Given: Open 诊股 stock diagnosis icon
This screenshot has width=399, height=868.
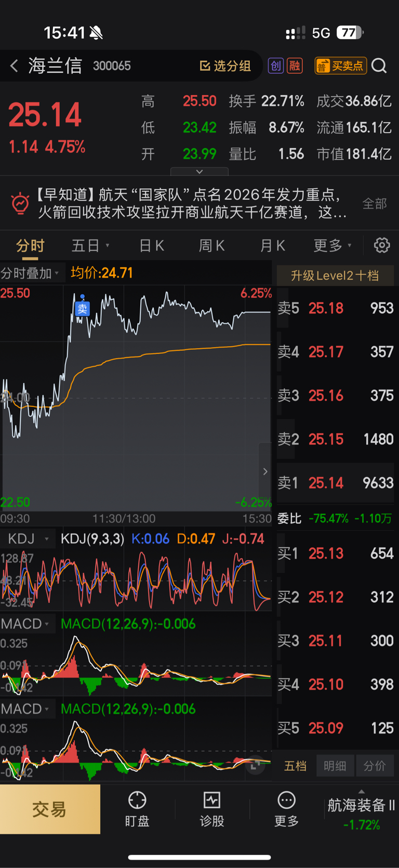Looking at the screenshot, I should [x=212, y=809].
